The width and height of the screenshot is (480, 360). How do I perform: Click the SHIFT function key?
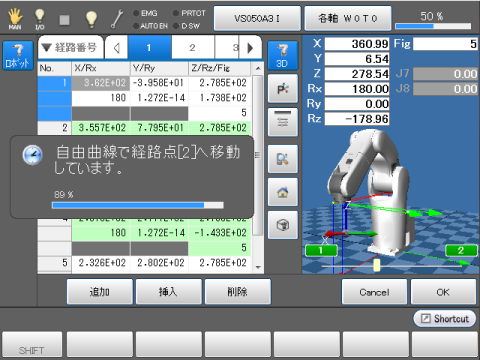(x=32, y=345)
